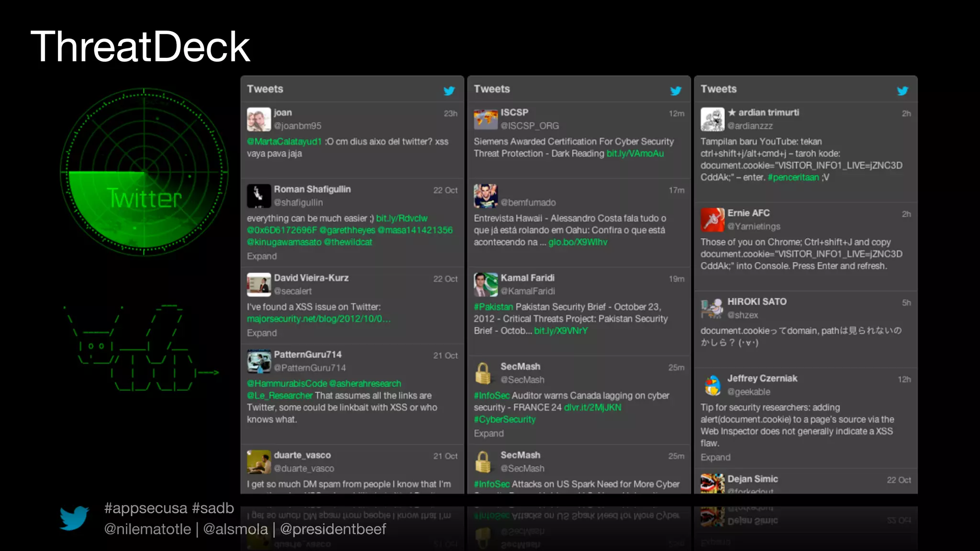Screen dimensions: 980x551
Task: Open majorsecurity.net blog link
Action: coord(319,319)
